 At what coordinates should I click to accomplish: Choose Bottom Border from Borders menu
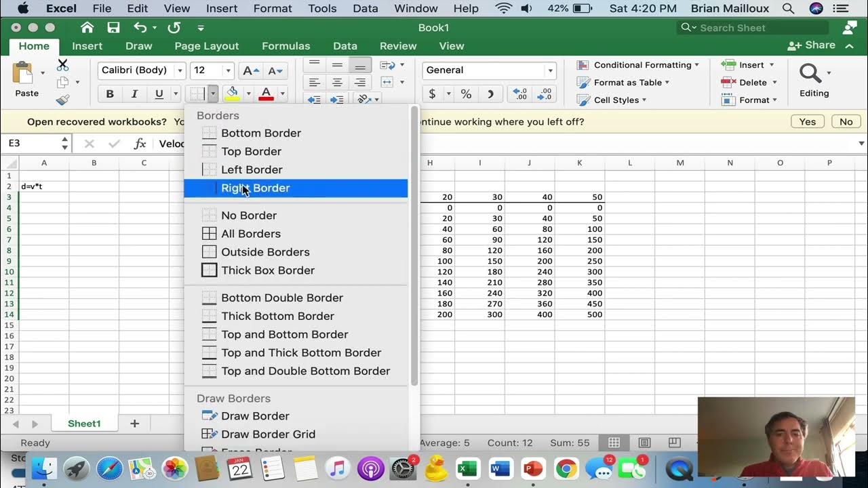[x=296, y=133]
